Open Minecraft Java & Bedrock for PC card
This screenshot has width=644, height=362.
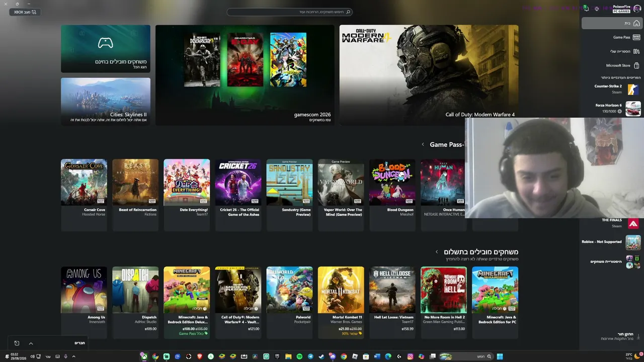495,303
